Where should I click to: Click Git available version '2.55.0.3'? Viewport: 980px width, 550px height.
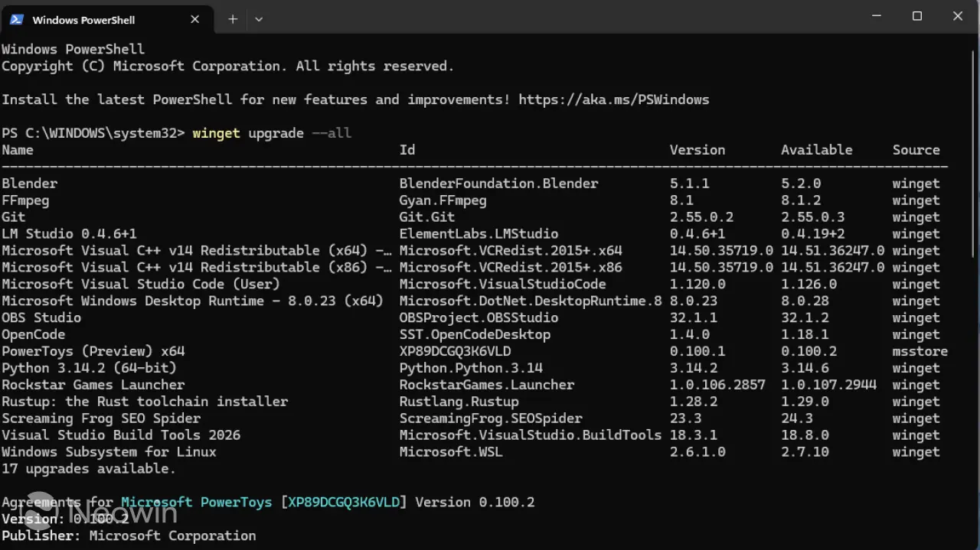click(x=813, y=217)
